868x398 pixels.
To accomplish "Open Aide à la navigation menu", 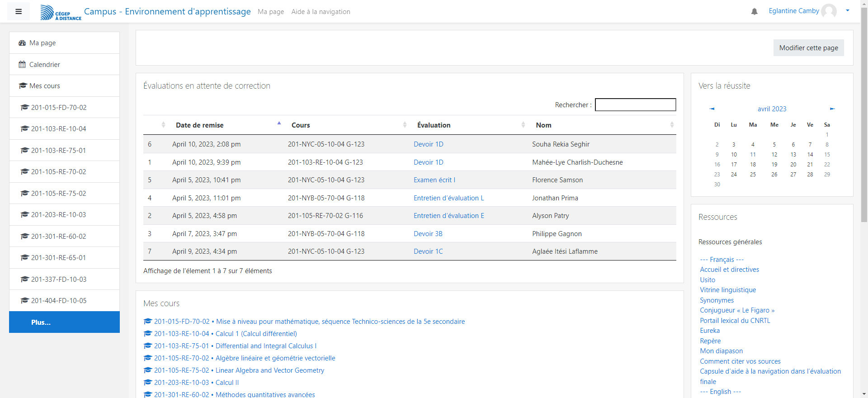I will point(321,12).
